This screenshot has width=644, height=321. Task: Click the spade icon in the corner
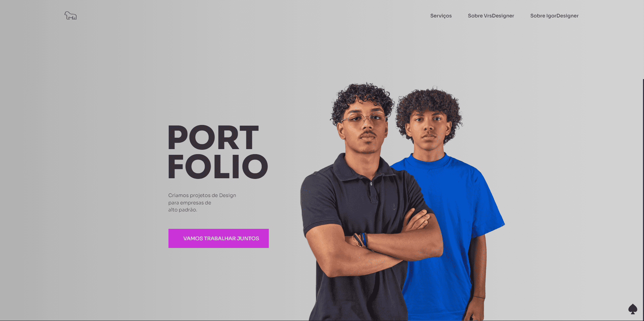point(633,309)
